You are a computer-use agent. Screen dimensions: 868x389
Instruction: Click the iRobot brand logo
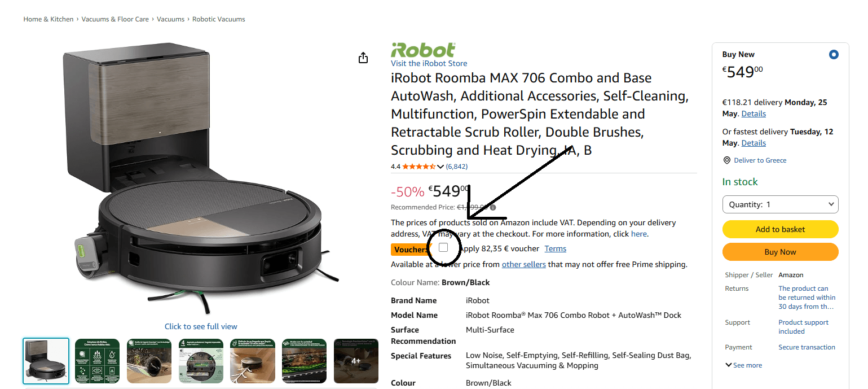click(x=423, y=50)
